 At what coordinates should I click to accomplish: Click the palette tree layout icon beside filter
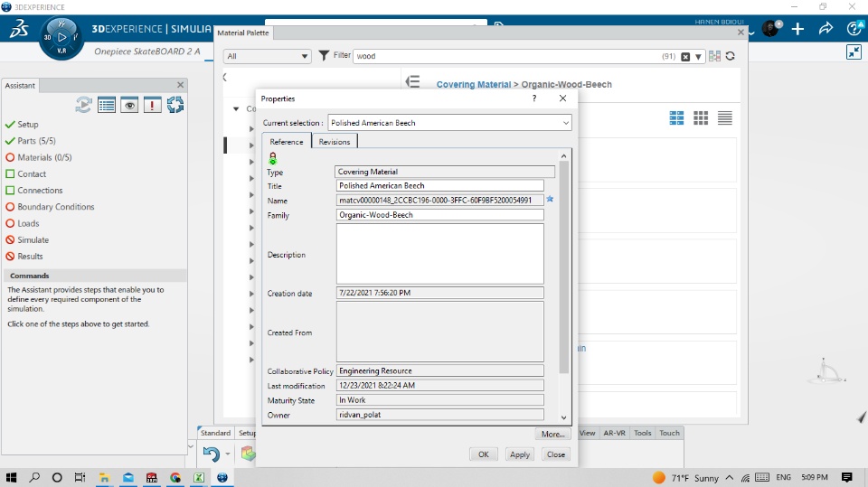(x=714, y=56)
